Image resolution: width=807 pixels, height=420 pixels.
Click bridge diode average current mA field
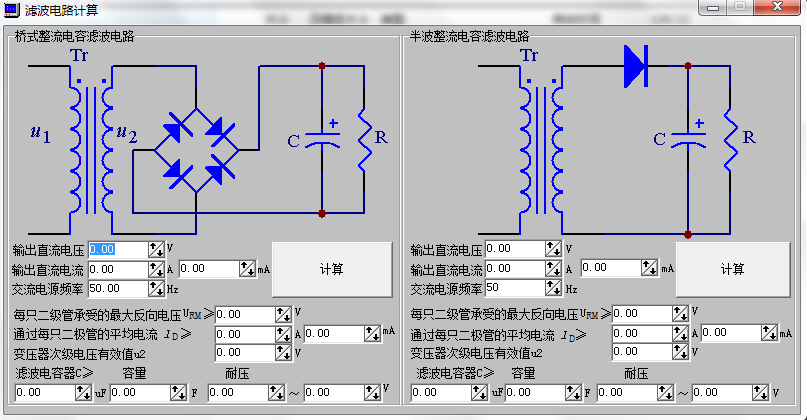coord(334,334)
